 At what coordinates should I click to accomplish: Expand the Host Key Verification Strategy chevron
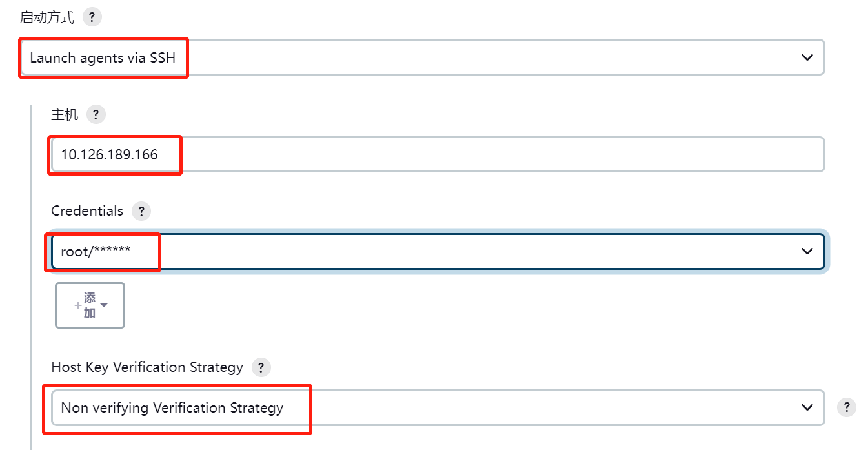point(807,407)
